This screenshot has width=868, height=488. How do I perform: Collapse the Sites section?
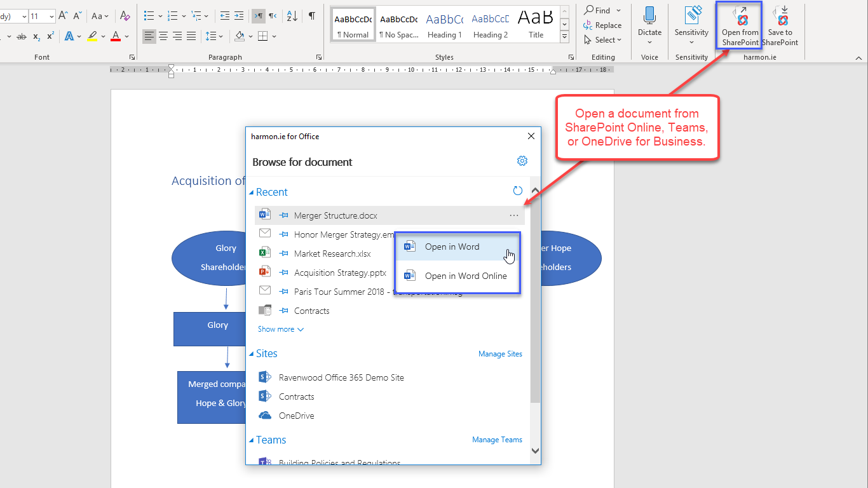251,354
